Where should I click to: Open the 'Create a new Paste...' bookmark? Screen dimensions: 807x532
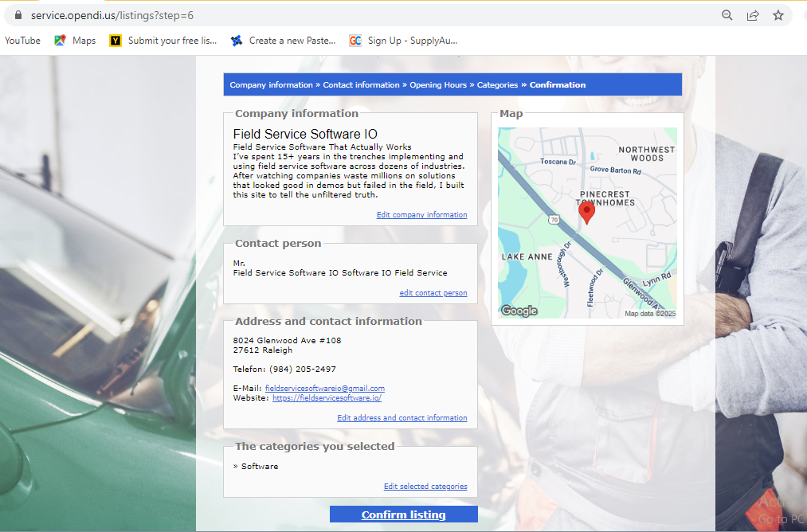(x=283, y=40)
